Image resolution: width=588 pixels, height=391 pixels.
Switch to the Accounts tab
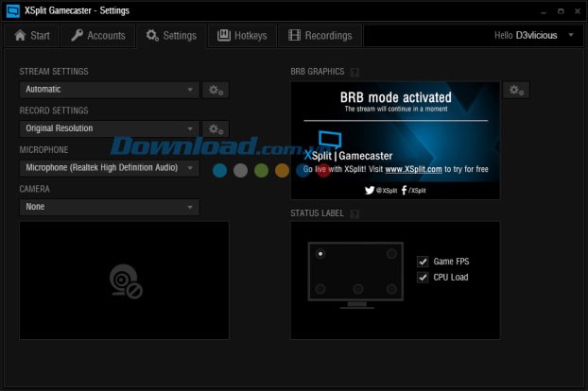(x=98, y=36)
